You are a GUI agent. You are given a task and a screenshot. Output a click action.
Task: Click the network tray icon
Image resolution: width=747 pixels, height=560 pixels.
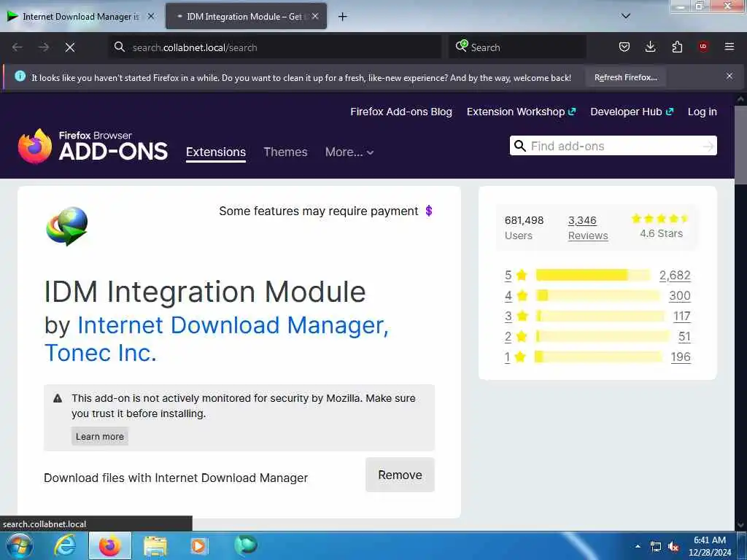[656, 547]
